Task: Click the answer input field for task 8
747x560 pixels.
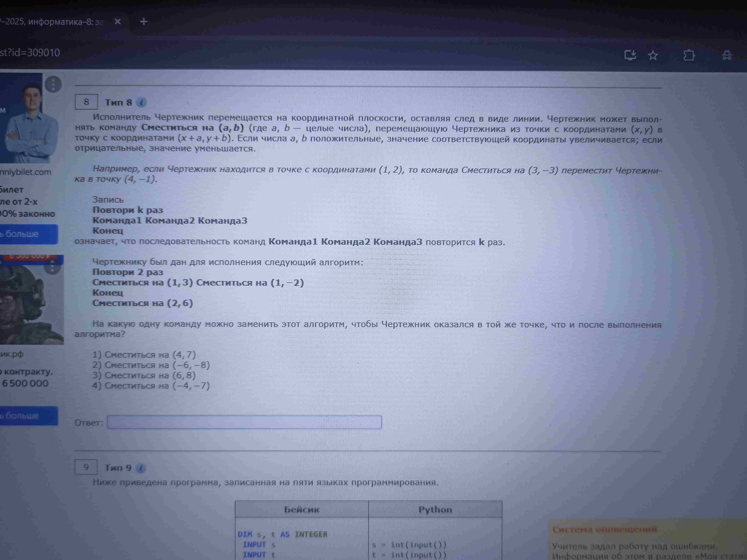Action: (244, 422)
